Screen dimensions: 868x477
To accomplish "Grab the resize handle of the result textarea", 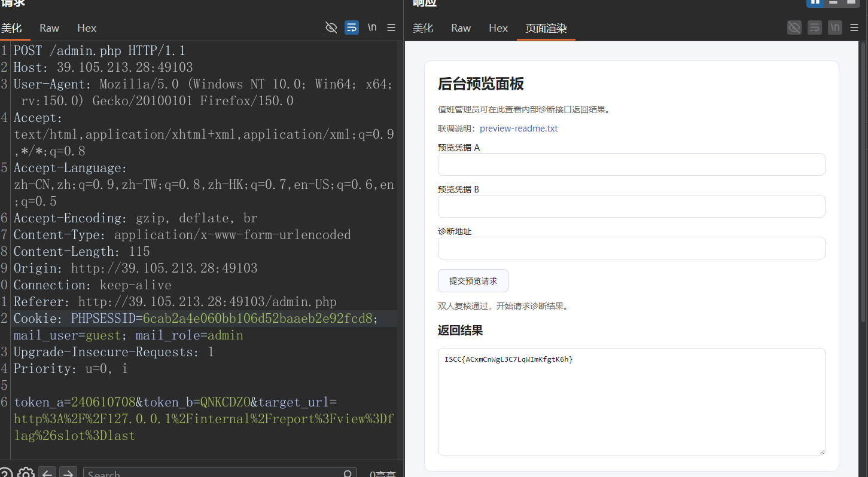I will pyautogui.click(x=821, y=451).
